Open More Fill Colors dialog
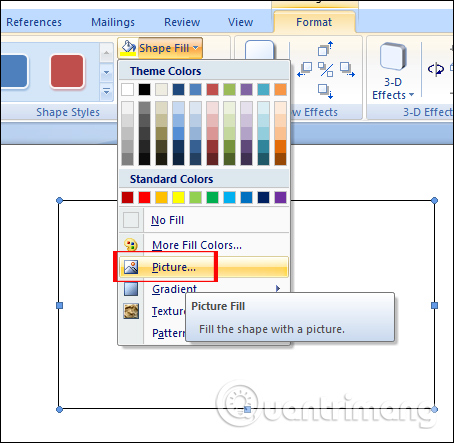Screen dimensions: 454x443 pos(204,245)
